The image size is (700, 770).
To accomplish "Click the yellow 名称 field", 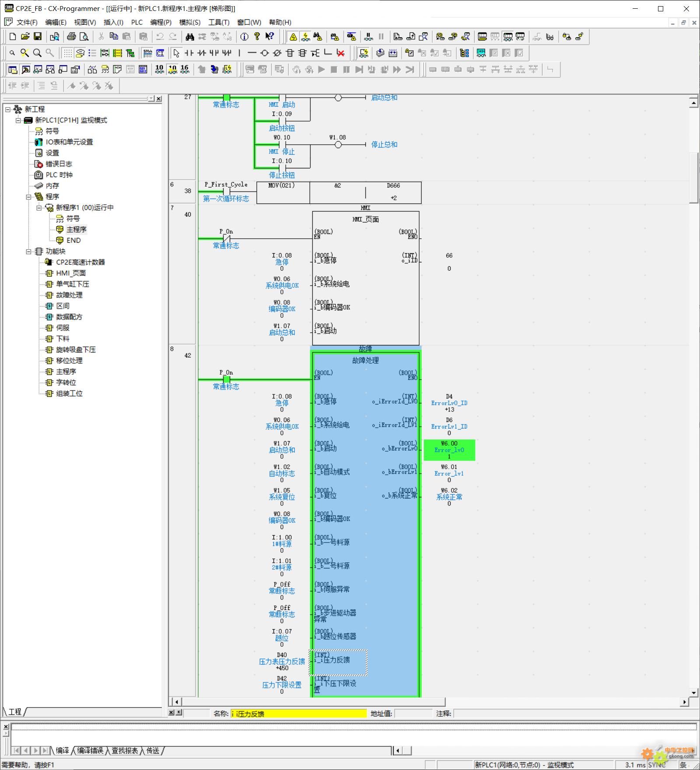I will [298, 714].
